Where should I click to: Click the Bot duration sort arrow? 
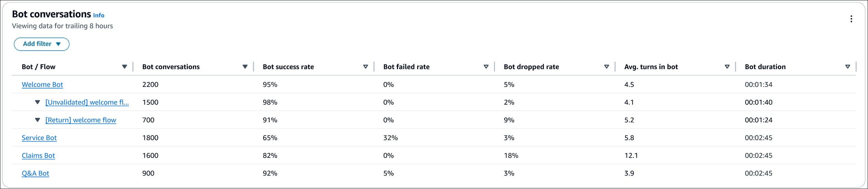tap(848, 67)
